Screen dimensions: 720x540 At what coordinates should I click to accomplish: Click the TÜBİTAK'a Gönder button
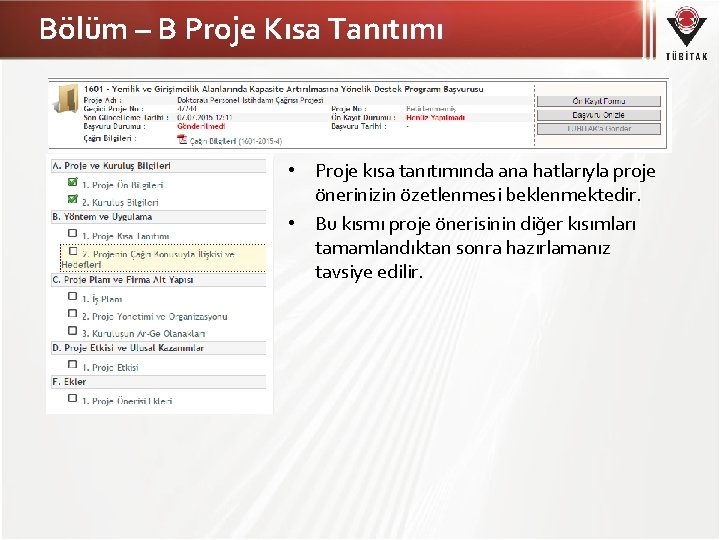coord(599,129)
